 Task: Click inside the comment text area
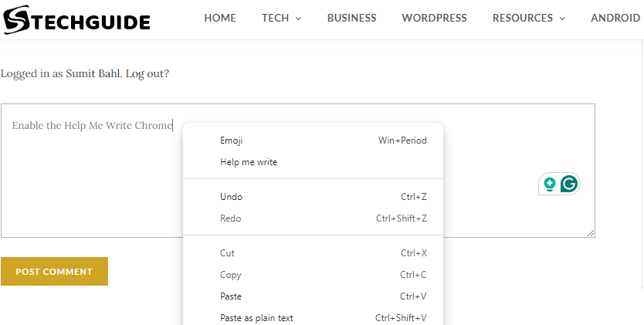(93, 185)
